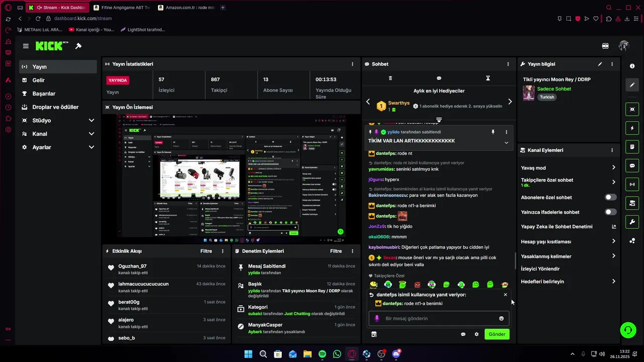Click the wrench icon in the right sidebar
644x362 pixels.
click(632, 222)
